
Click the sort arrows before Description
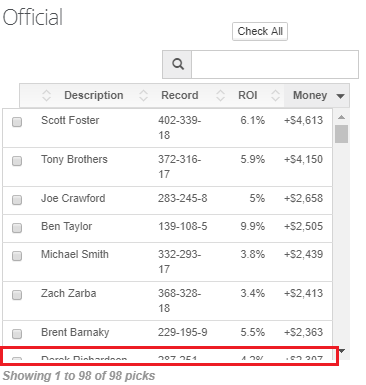tap(46, 96)
